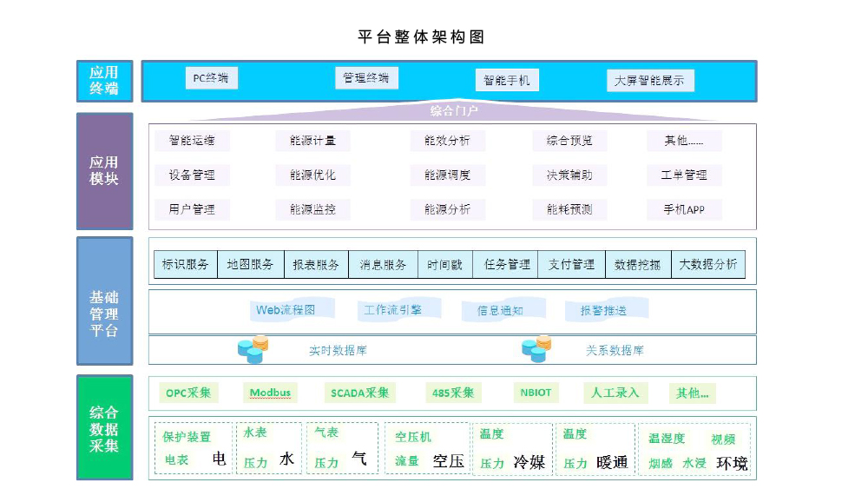Select the 标识服务 service cell
868x489 pixels.
186,265
